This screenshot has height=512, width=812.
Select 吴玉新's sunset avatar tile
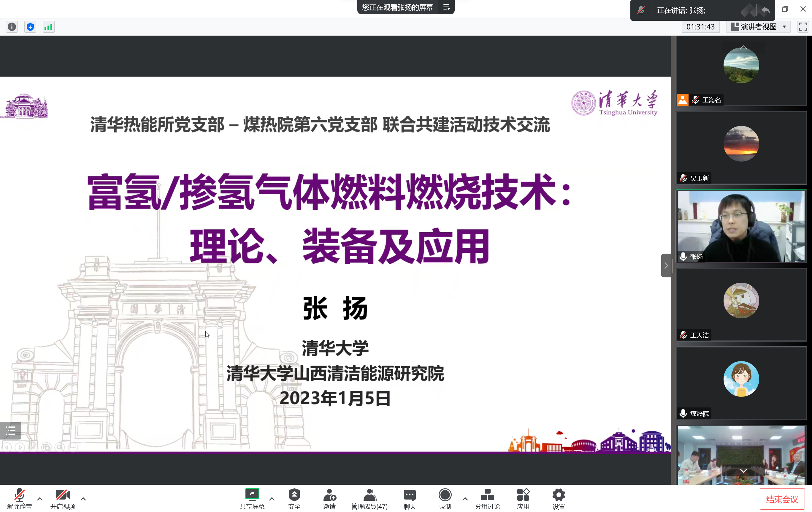[741, 148]
